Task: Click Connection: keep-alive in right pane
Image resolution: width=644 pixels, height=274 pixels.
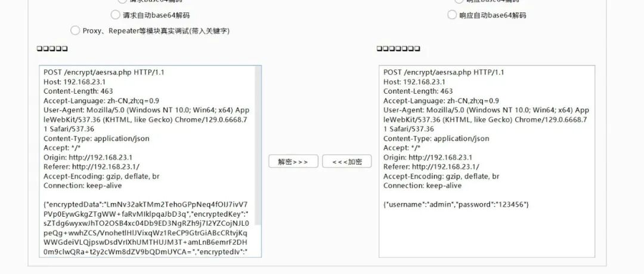Action: click(423, 186)
